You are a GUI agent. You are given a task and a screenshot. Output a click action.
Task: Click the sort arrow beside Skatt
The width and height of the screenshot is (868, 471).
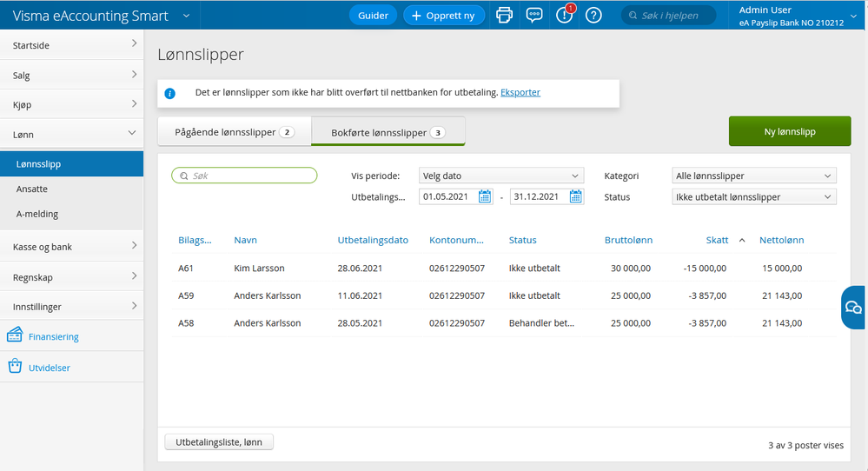[742, 240]
